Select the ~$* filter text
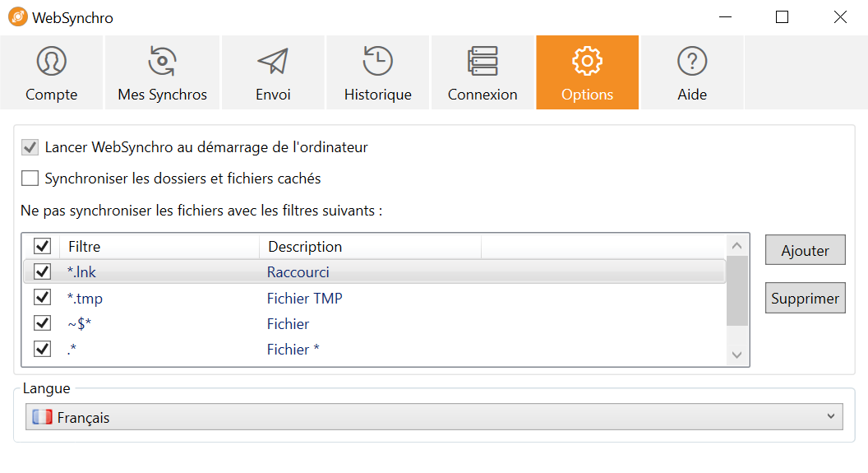The width and height of the screenshot is (868, 473). [x=79, y=323]
